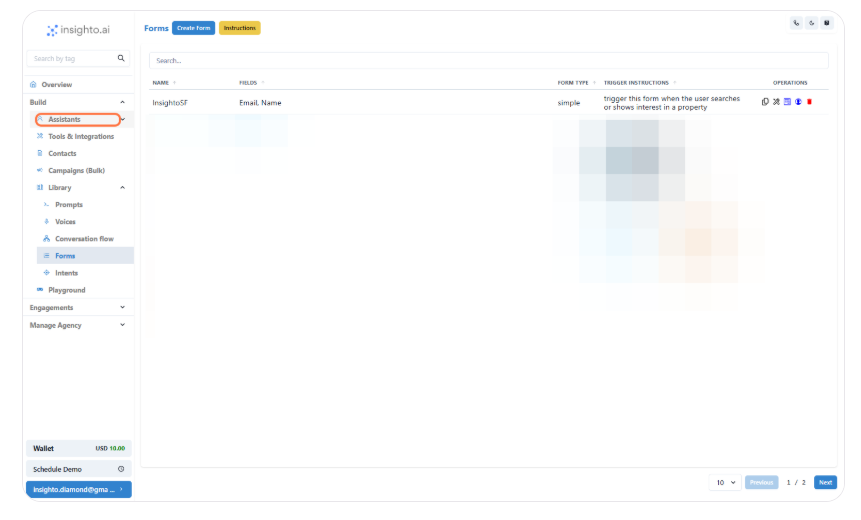Select Forms in the Library menu
Viewport: 861px width, 520px height.
(85, 255)
